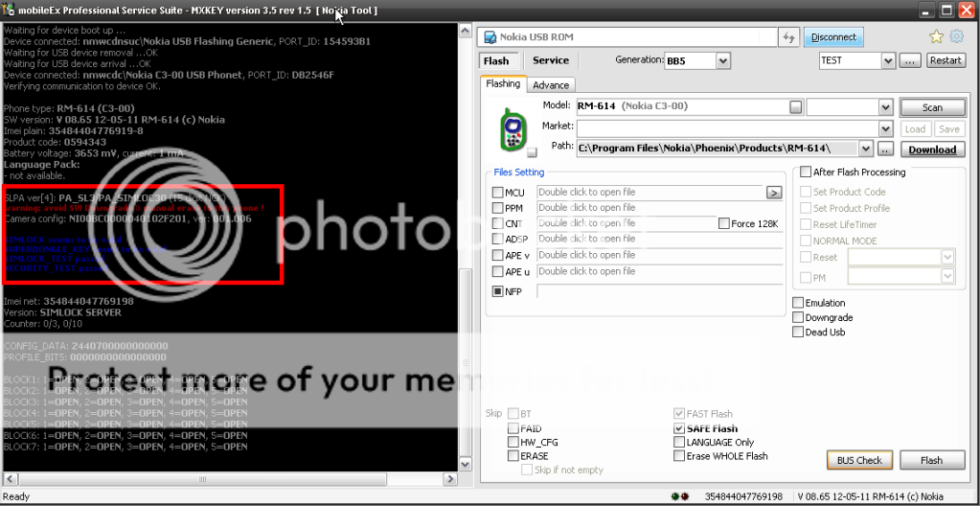Open the TEST mode dropdown
This screenshot has height=506, width=980.
(x=887, y=60)
